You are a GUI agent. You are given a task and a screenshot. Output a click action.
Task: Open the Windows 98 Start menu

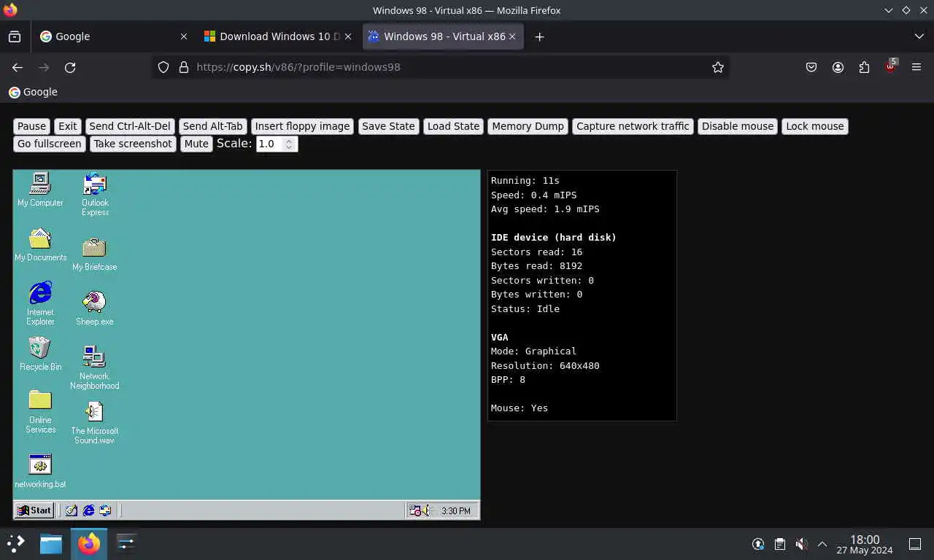coord(34,510)
